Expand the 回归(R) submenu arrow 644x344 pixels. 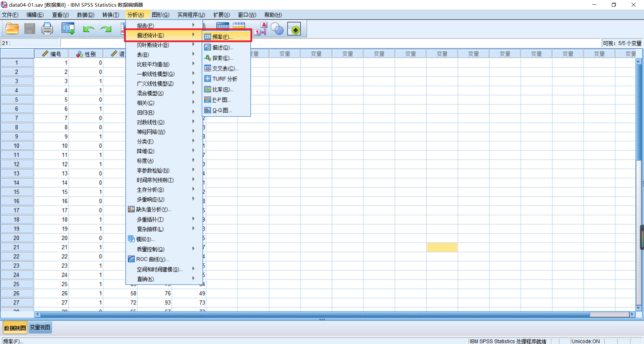click(193, 112)
